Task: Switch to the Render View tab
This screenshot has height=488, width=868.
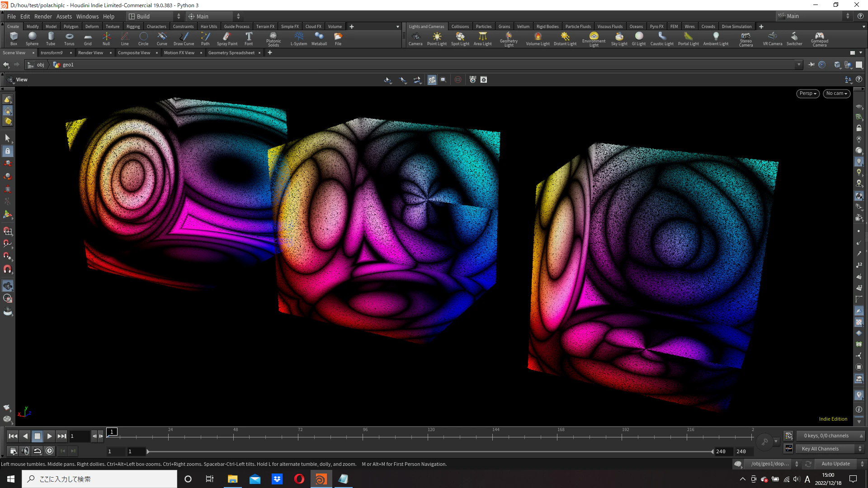Action: click(90, 53)
